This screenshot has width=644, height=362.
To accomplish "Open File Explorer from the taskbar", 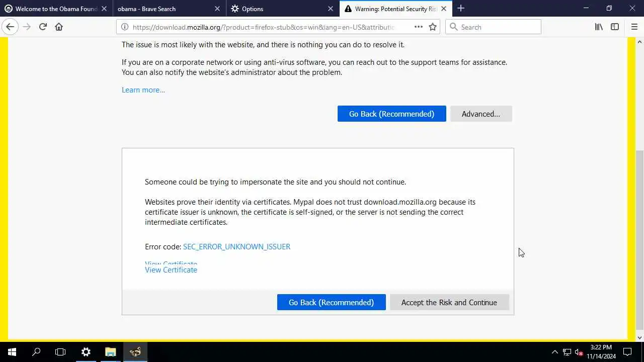I will coord(110,352).
